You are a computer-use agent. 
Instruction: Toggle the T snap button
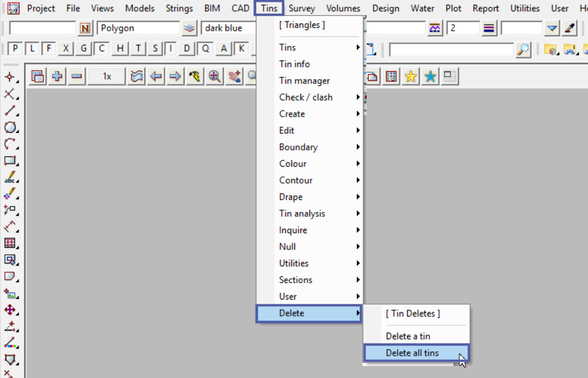click(x=138, y=48)
